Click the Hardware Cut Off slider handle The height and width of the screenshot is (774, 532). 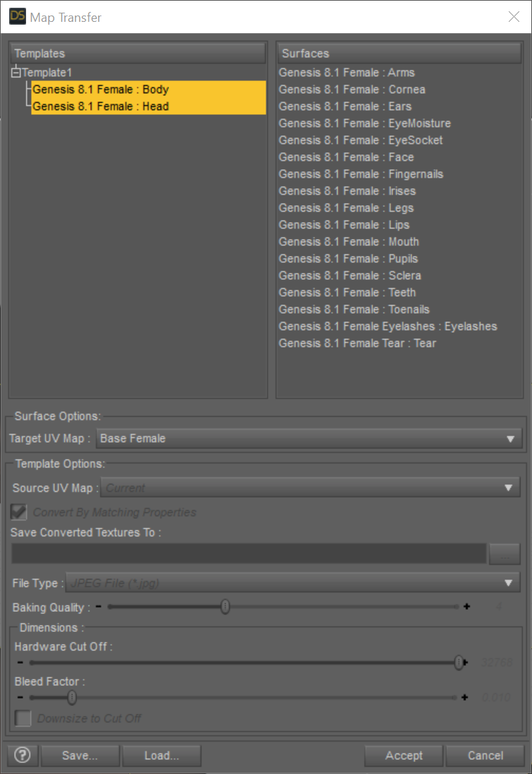pos(459,663)
